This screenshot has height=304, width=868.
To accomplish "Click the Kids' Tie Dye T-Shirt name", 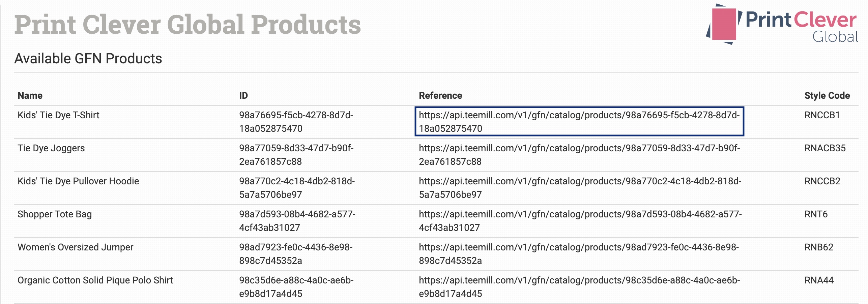I will point(58,115).
